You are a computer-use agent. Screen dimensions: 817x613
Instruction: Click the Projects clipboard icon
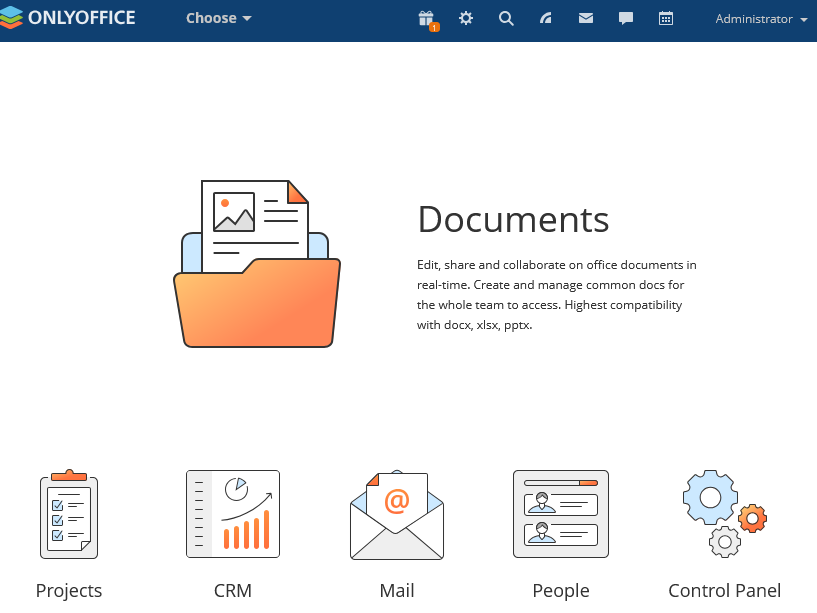click(69, 514)
